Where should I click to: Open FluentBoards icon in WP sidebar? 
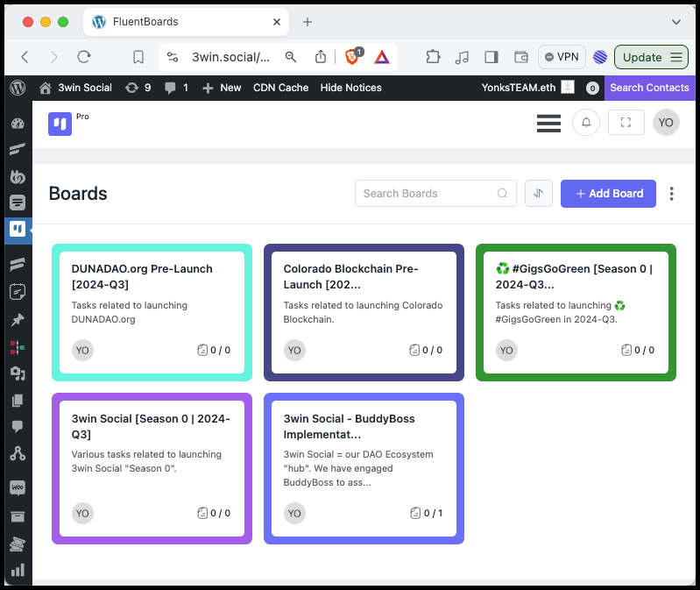(18, 230)
